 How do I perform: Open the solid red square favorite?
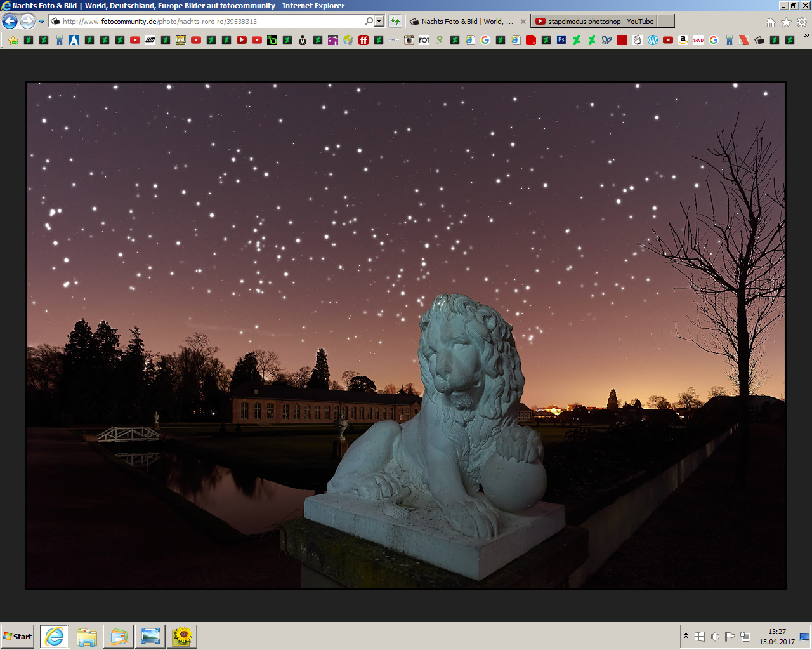coord(622,40)
